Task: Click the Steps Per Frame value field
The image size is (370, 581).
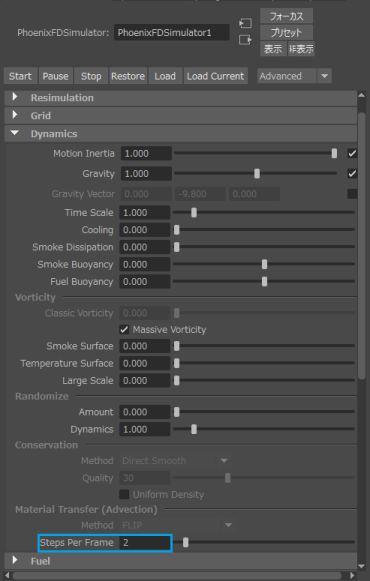Action: (145, 543)
